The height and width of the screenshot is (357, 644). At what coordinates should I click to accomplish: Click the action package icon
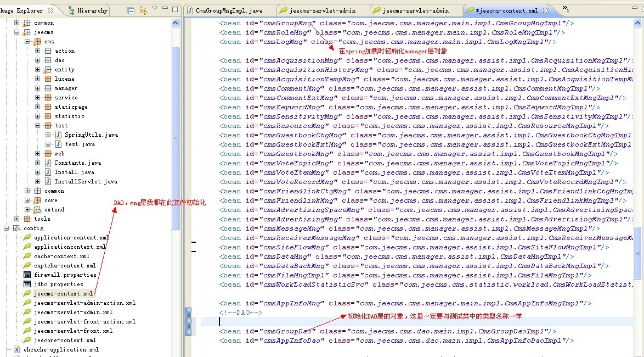(x=48, y=51)
